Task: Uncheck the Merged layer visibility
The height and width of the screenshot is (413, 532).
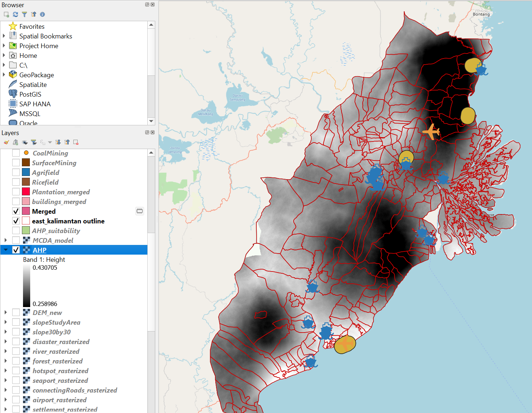Action: click(x=16, y=211)
